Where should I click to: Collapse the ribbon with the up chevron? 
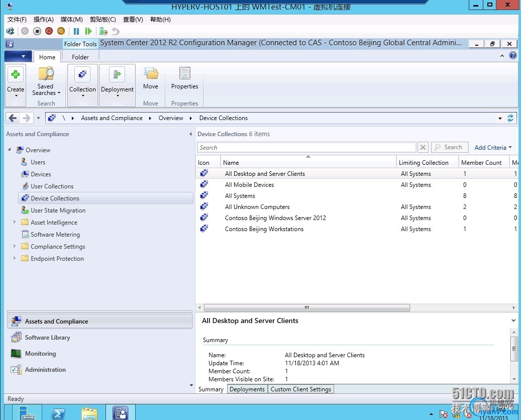tap(502, 55)
